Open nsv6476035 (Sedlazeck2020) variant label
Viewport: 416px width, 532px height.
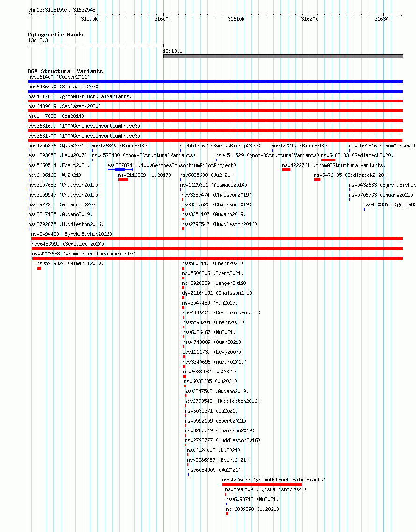pos(350,175)
